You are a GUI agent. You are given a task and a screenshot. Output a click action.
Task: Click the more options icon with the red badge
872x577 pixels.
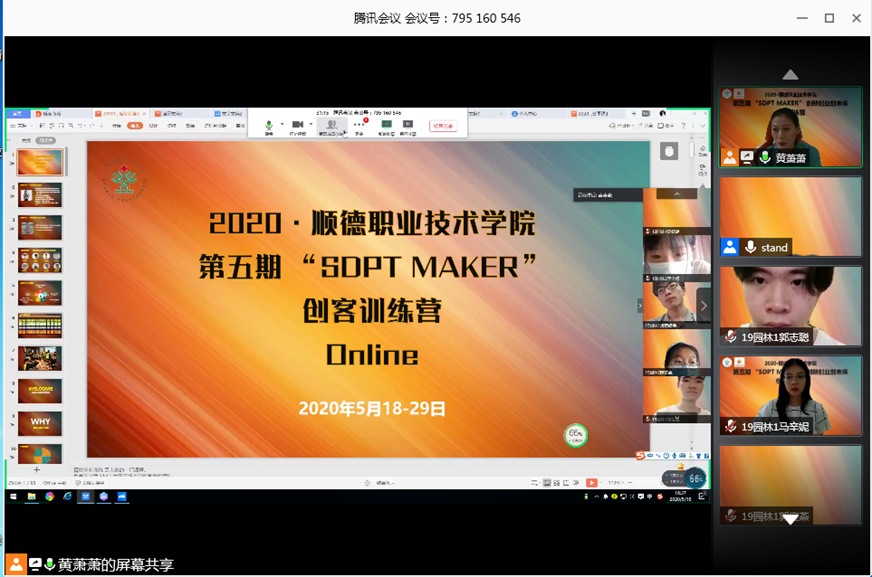coord(359,125)
